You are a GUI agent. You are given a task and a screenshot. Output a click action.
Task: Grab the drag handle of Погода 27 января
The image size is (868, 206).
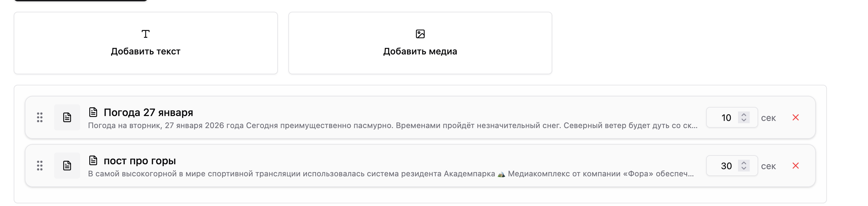pos(40,117)
